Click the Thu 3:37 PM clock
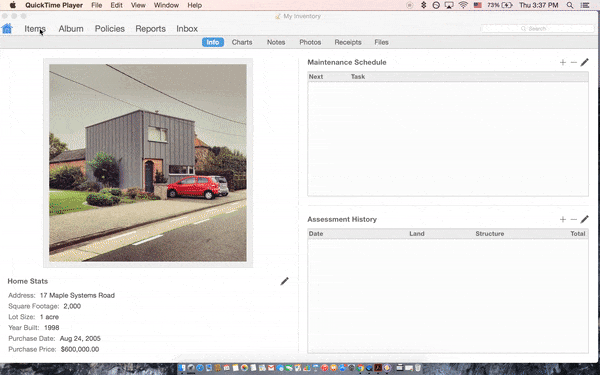The image size is (600, 375). pyautogui.click(x=538, y=5)
